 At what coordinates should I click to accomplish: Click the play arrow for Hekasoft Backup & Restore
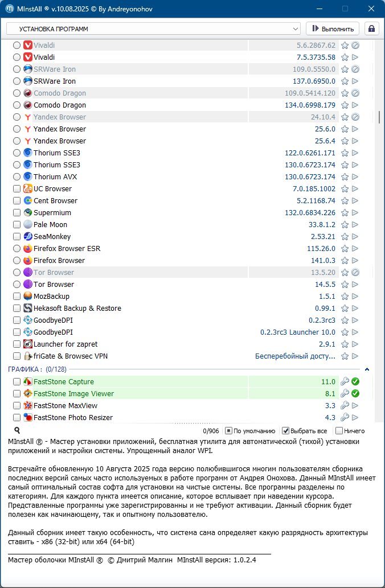(x=355, y=309)
